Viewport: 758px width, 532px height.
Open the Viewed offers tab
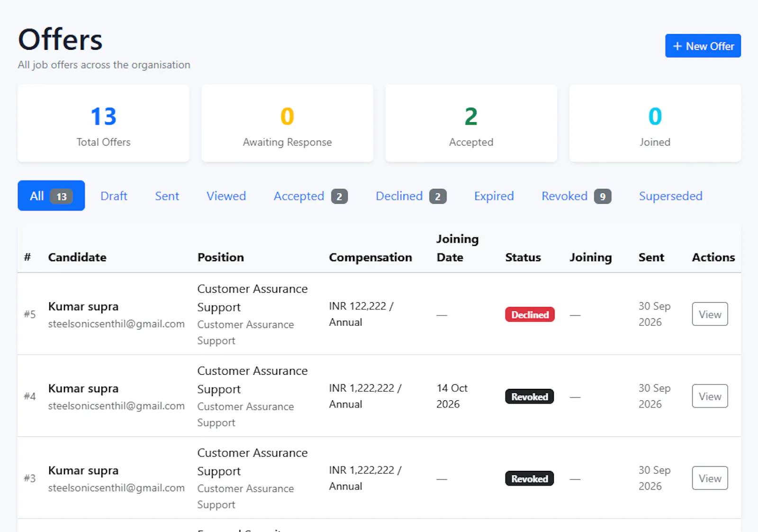226,196
